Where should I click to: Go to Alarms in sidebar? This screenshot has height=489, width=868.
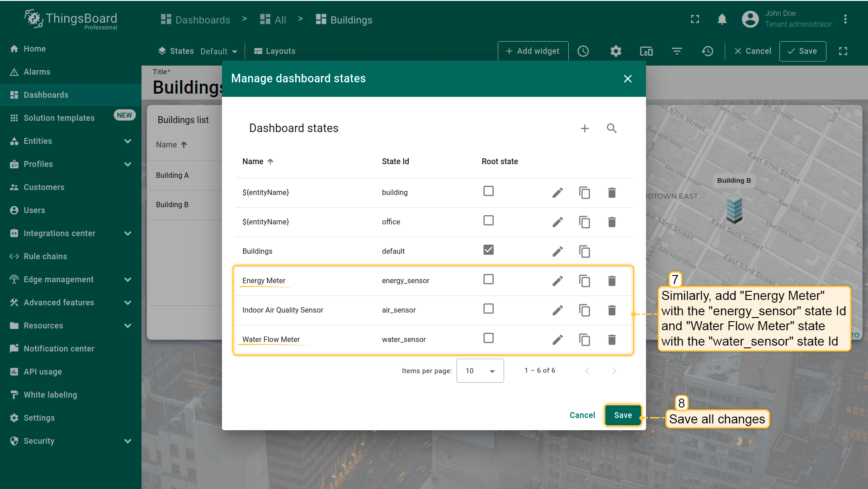[x=37, y=72]
